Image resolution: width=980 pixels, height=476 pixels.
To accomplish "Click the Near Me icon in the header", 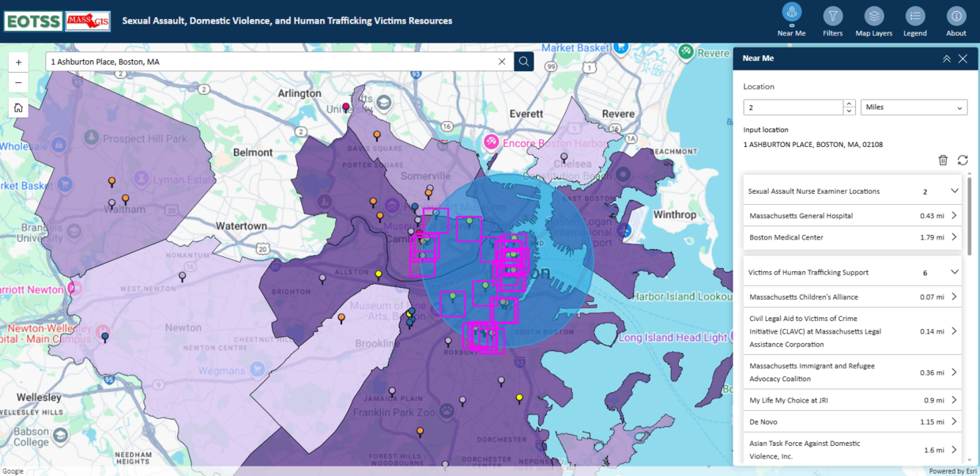I will (x=792, y=14).
